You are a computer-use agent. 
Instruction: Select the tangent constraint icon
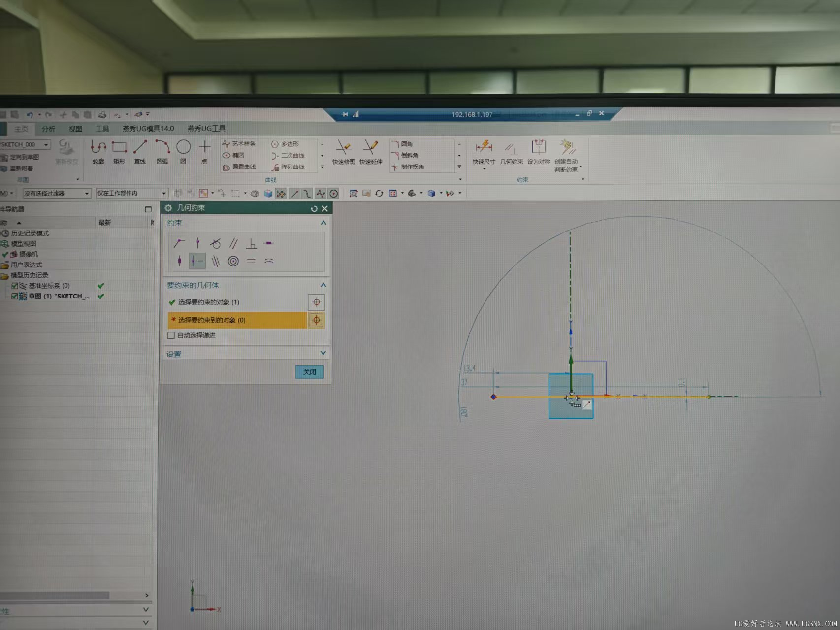215,243
